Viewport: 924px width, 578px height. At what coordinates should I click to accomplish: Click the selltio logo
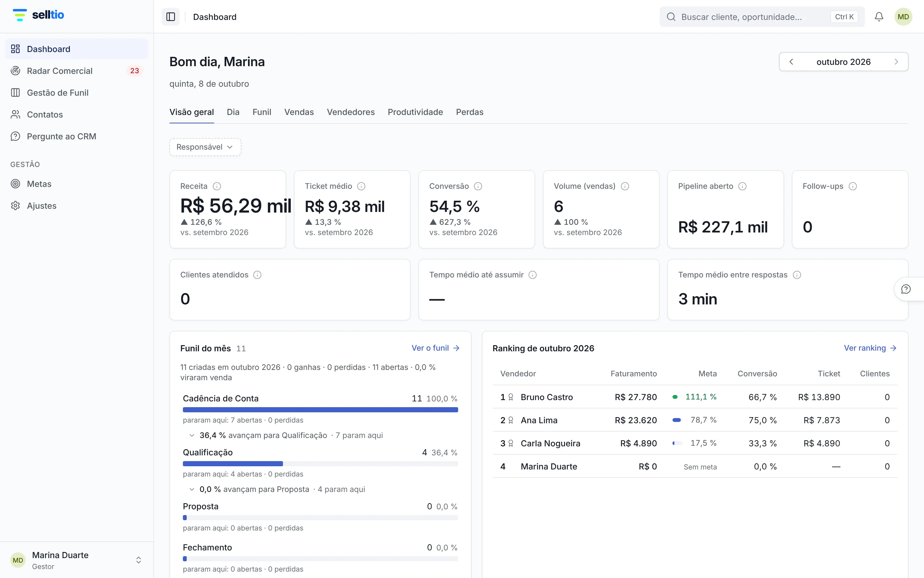[x=38, y=15]
